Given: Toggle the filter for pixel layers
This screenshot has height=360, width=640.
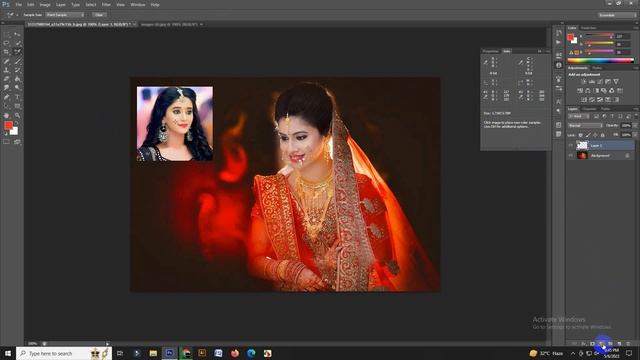Looking at the screenshot, I should 596,116.
